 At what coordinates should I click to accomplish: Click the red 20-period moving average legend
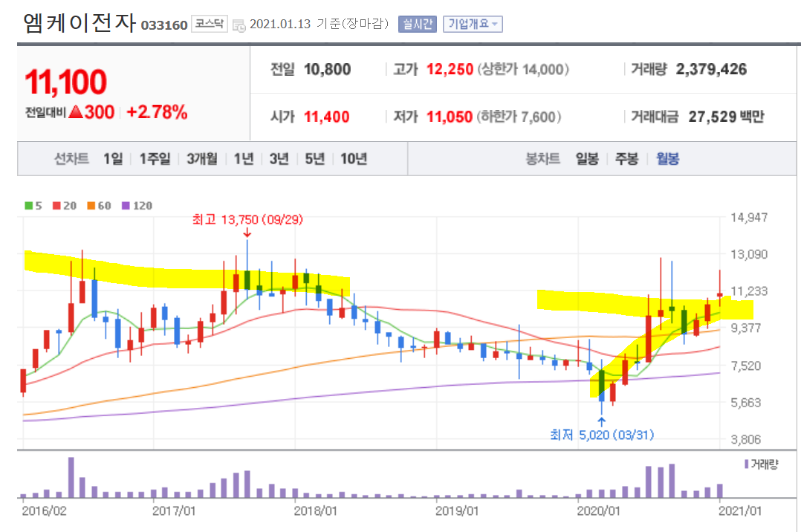[65, 205]
